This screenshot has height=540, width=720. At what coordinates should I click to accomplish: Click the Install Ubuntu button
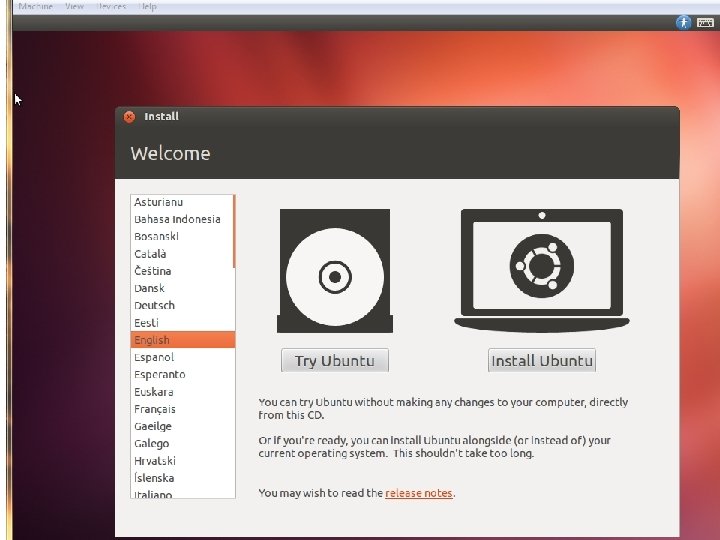542,360
